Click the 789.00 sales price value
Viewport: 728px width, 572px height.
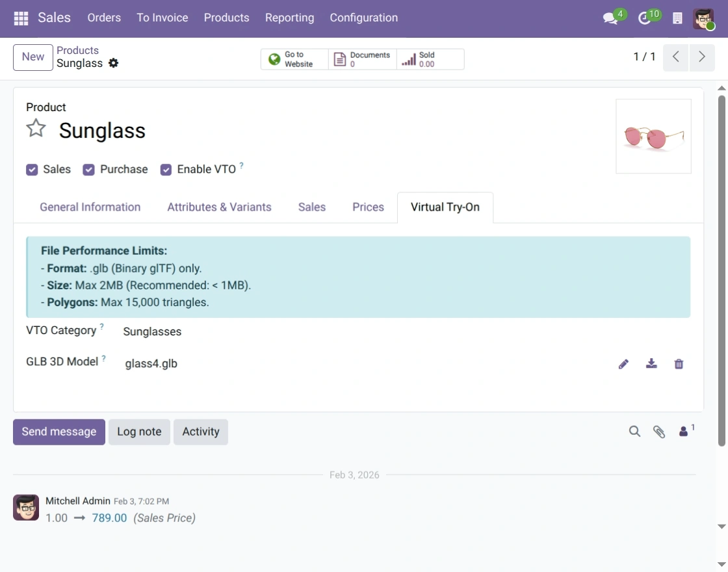click(110, 518)
